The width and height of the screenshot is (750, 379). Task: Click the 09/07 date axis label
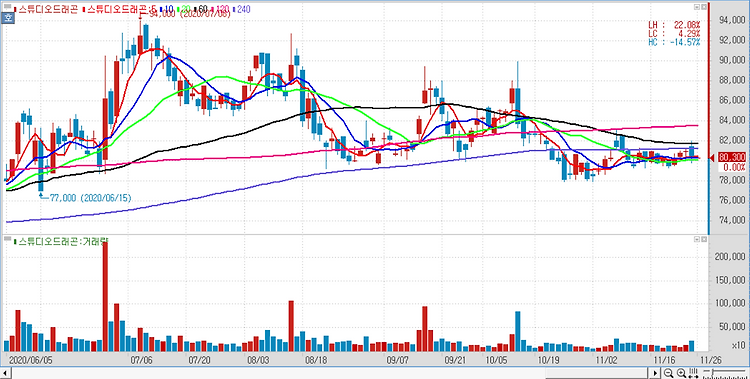[x=398, y=359]
